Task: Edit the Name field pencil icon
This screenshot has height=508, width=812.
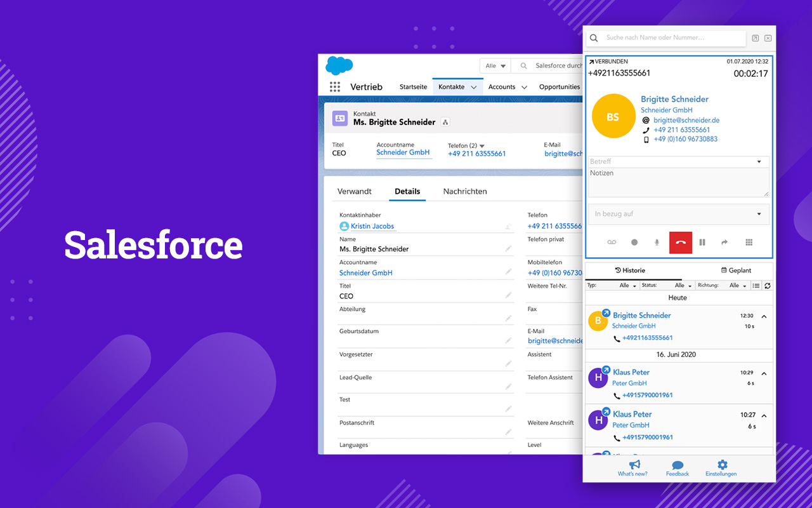Action: pyautogui.click(x=508, y=249)
